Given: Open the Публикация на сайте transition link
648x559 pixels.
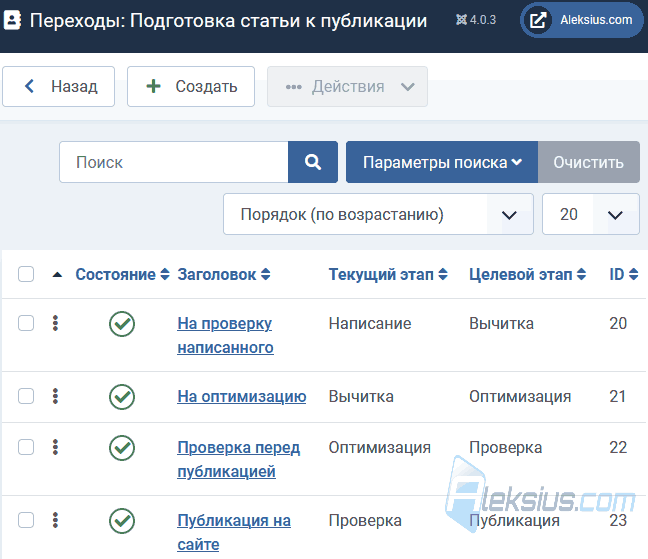Looking at the screenshot, I should 234,532.
